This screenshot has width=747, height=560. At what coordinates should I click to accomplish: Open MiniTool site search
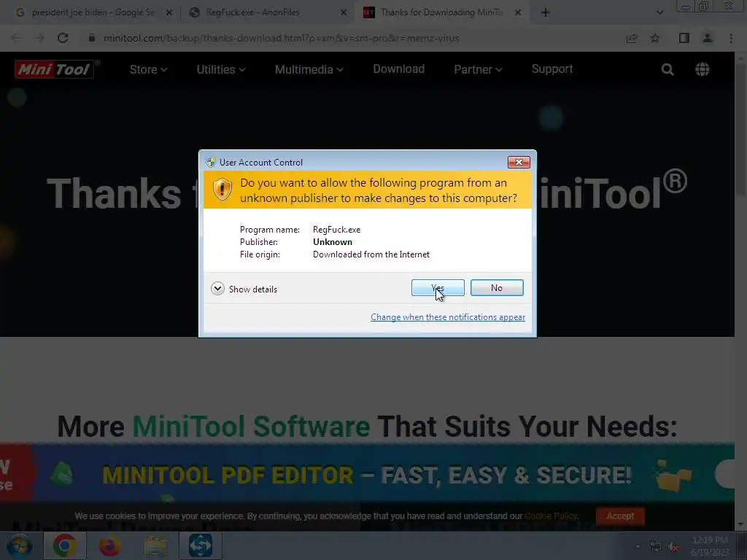667,69
